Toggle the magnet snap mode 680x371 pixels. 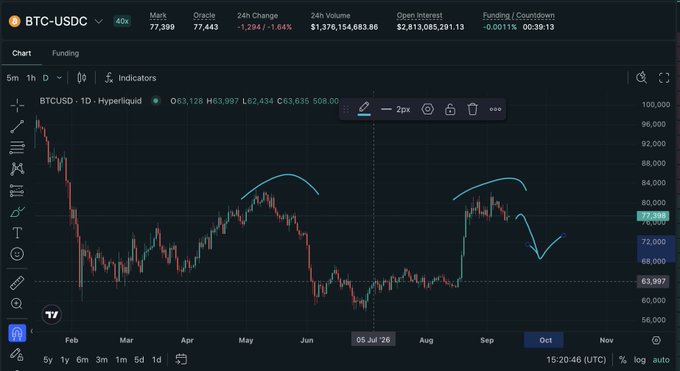point(17,333)
